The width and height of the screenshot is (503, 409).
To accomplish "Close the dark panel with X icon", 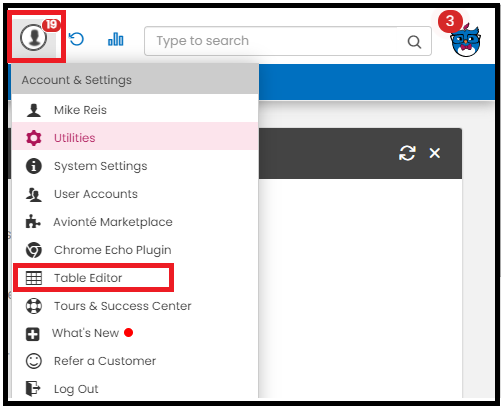I will click(x=435, y=153).
